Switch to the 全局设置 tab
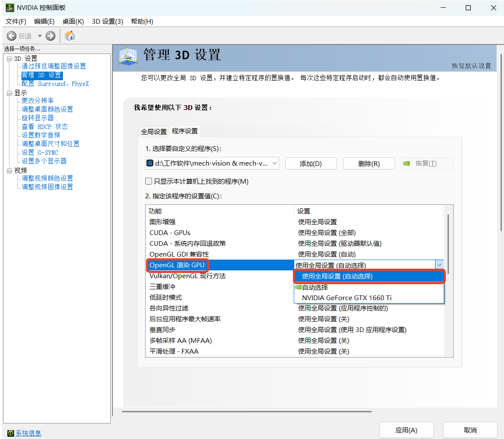 tap(153, 131)
